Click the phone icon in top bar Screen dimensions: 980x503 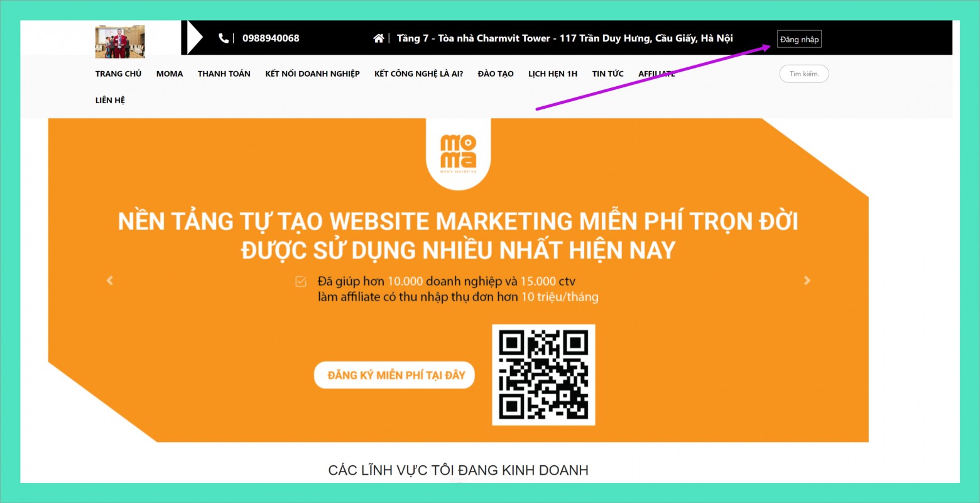pos(223,38)
